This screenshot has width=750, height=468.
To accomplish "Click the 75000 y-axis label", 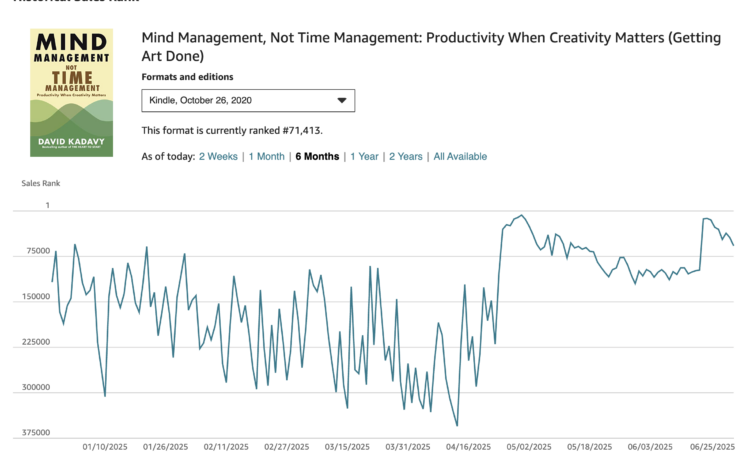I will click(x=38, y=251).
